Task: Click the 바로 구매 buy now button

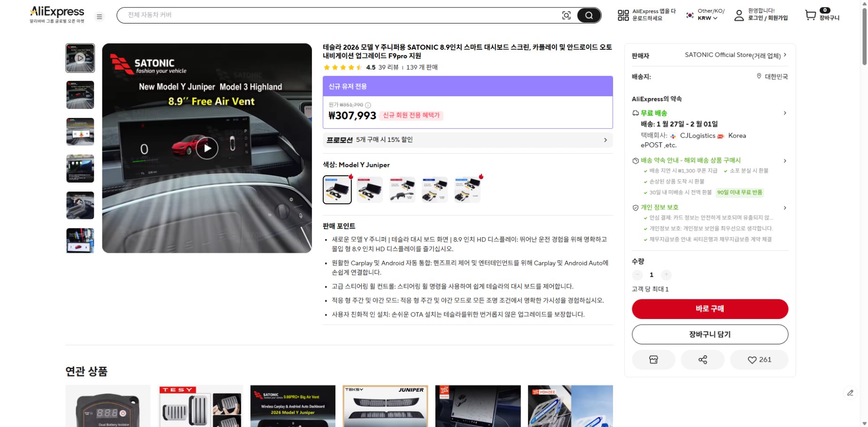Action: pyautogui.click(x=710, y=309)
